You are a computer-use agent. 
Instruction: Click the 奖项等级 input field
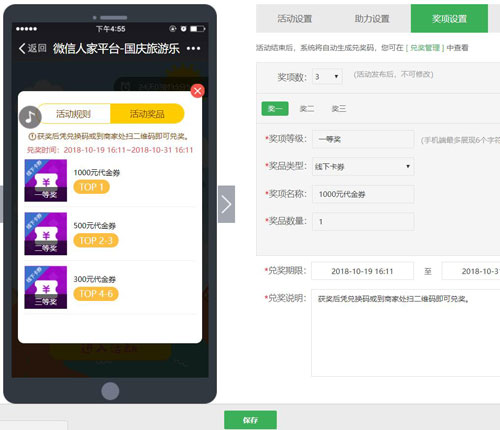[x=363, y=139]
